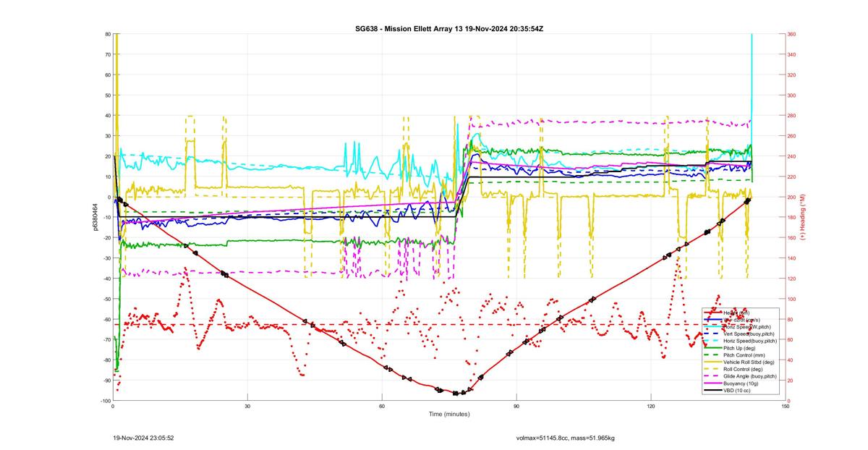Click the '180' heading axis tick label

click(x=791, y=217)
